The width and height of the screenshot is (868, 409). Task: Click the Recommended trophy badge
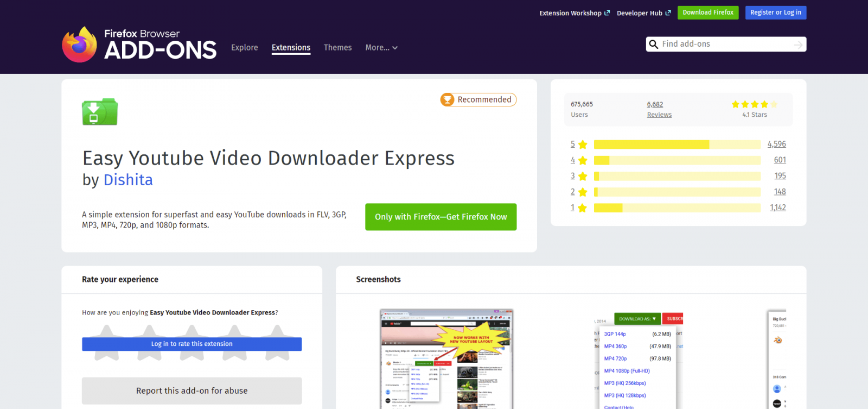tap(478, 99)
